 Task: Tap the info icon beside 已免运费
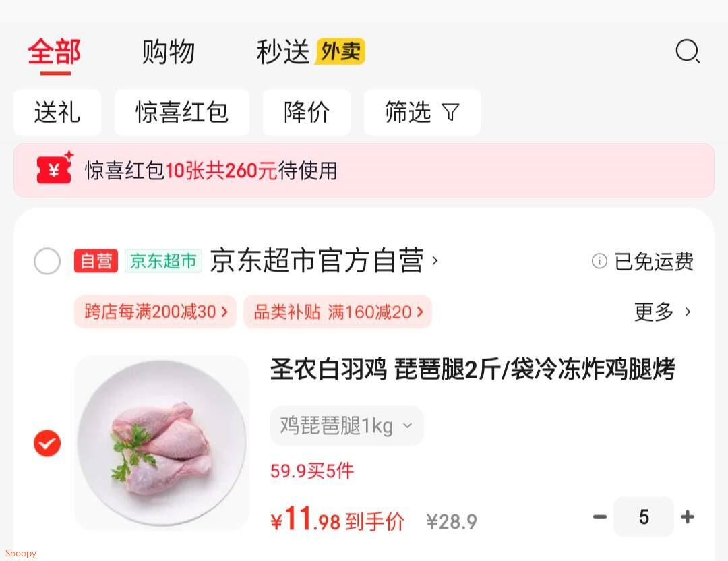click(x=599, y=261)
